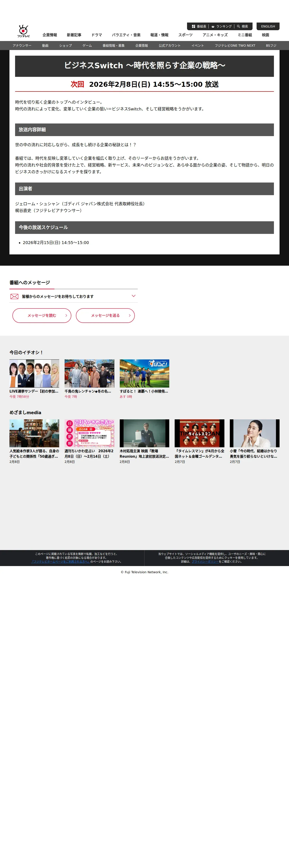The image size is (289, 868).
Task: Open the プライバシーポリシー footer link
Action: click(205, 562)
